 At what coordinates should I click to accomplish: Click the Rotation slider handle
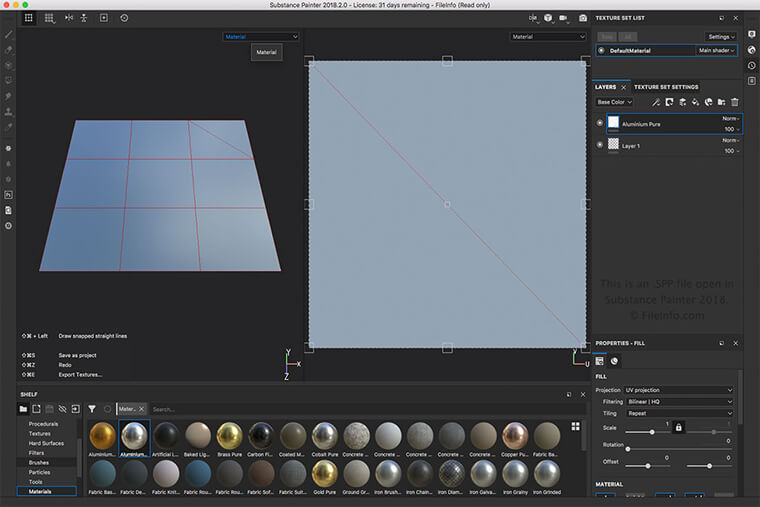point(628,449)
